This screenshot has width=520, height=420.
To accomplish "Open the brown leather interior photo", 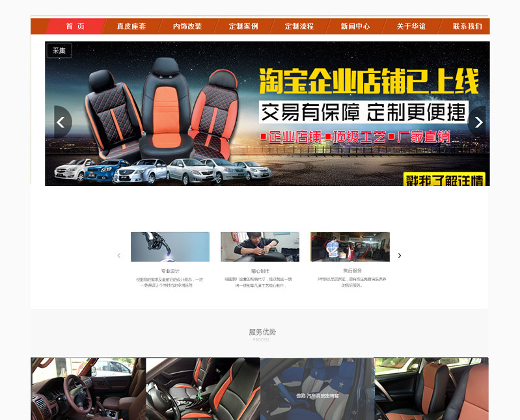I will [89, 389].
